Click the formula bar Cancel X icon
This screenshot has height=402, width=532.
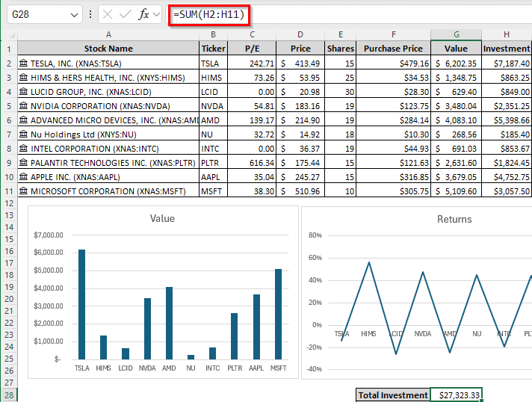[108, 15]
